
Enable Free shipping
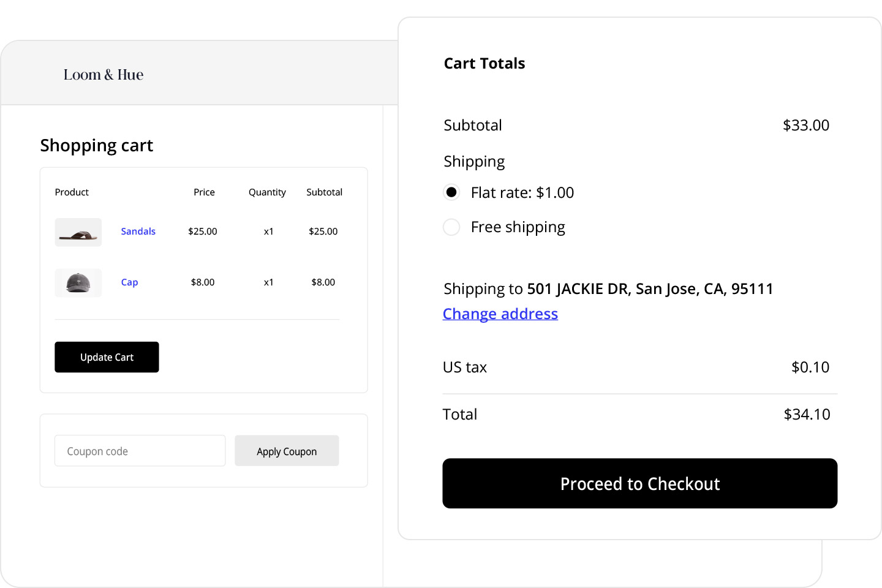451,227
